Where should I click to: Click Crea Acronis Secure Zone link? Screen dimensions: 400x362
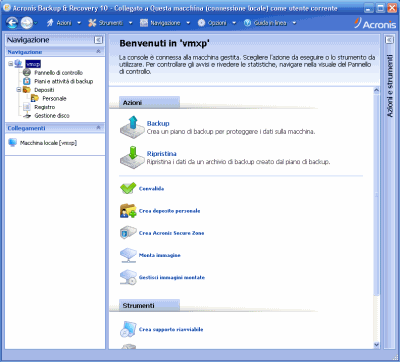171,233
